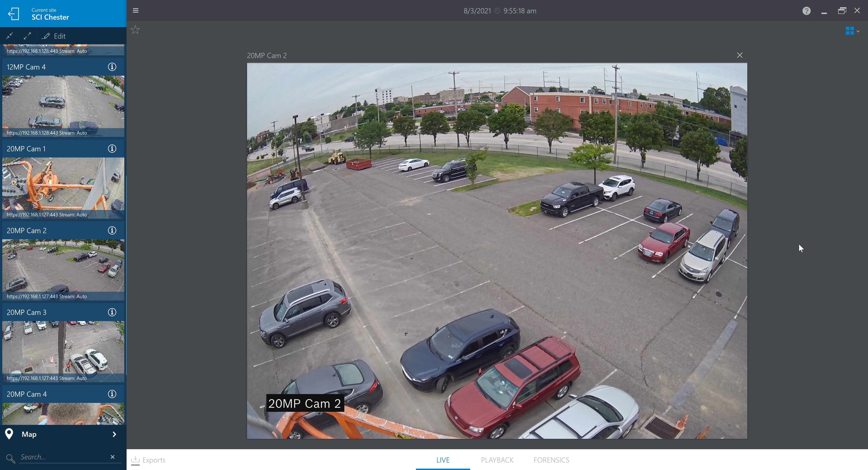Screen dimensions: 868x470
Task: Click the SCI Chester site name
Action: 50,17
